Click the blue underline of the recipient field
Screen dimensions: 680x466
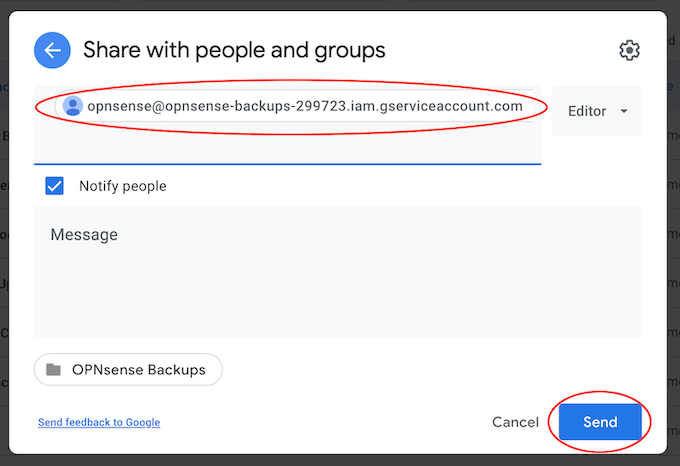(287, 163)
